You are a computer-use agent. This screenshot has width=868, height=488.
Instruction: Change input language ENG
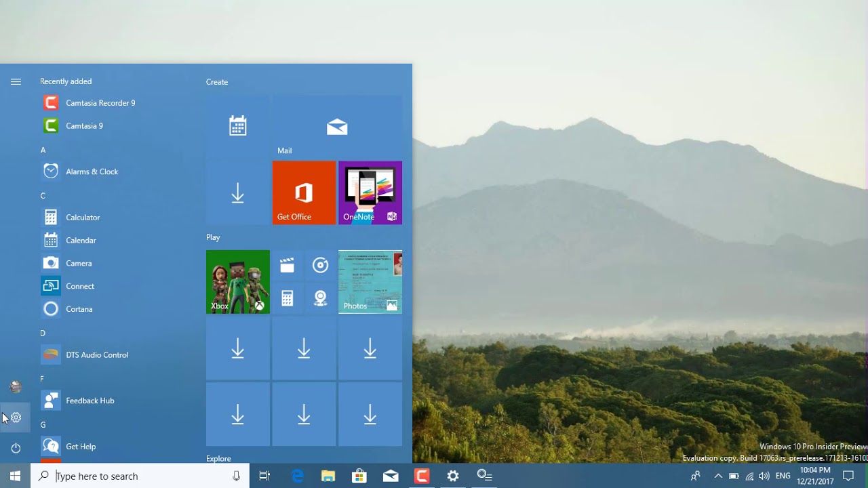coord(783,476)
